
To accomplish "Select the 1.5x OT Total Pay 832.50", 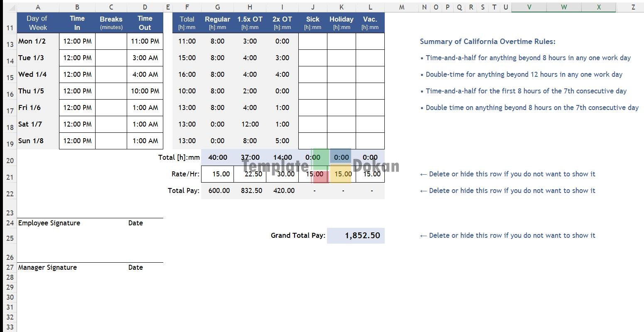I will click(250, 191).
